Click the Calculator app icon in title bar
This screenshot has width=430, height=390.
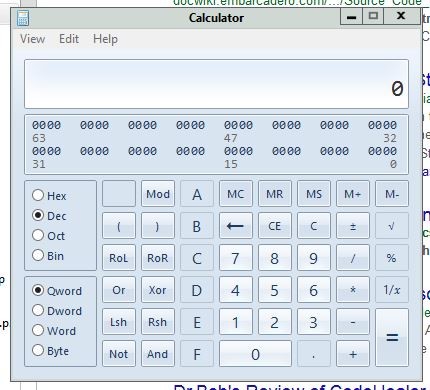click(23, 18)
